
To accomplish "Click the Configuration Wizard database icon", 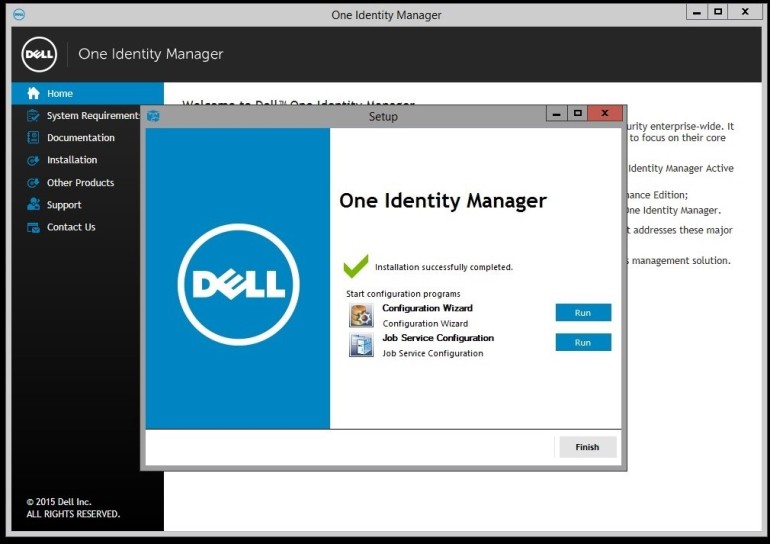I will pyautogui.click(x=361, y=315).
